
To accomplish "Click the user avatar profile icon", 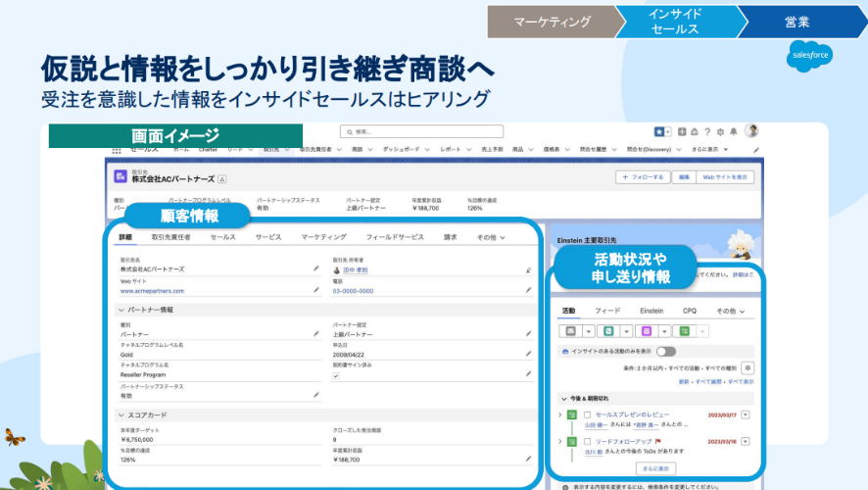I will point(750,130).
